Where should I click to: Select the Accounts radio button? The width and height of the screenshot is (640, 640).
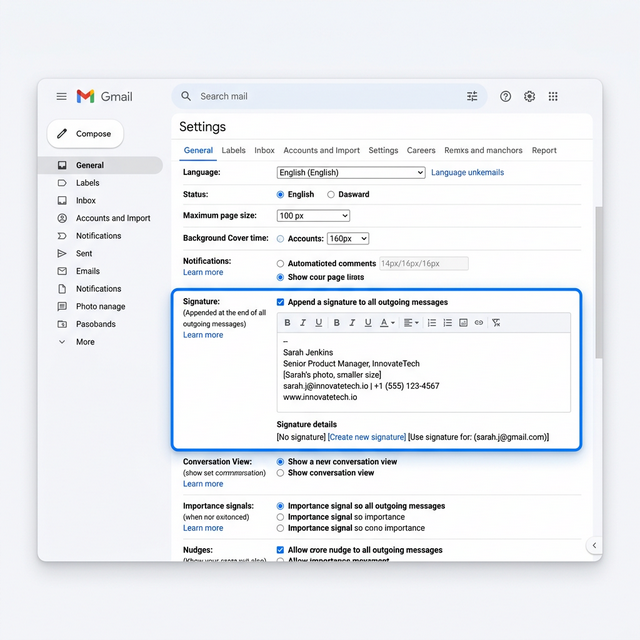[280, 239]
